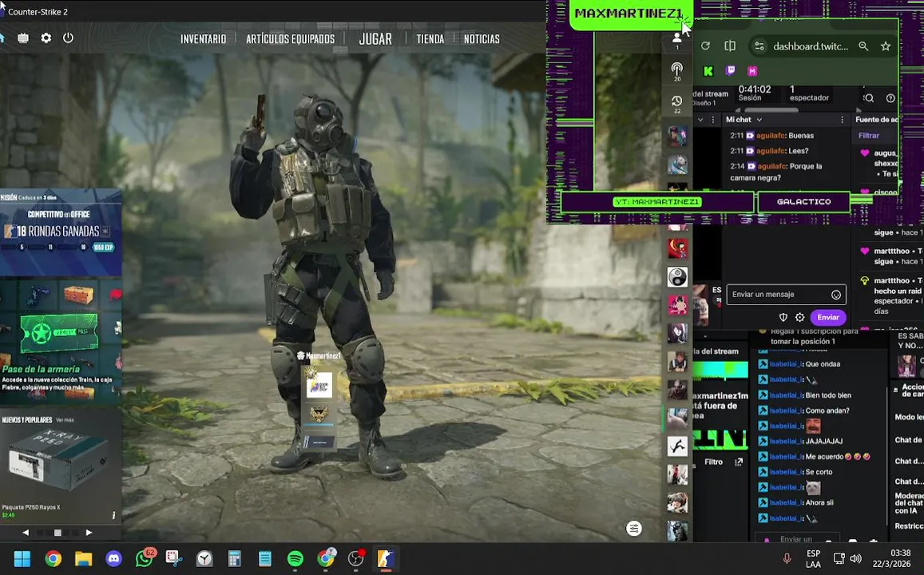Open the Tienda tab
Image resolution: width=924 pixels, height=575 pixels.
click(x=430, y=39)
